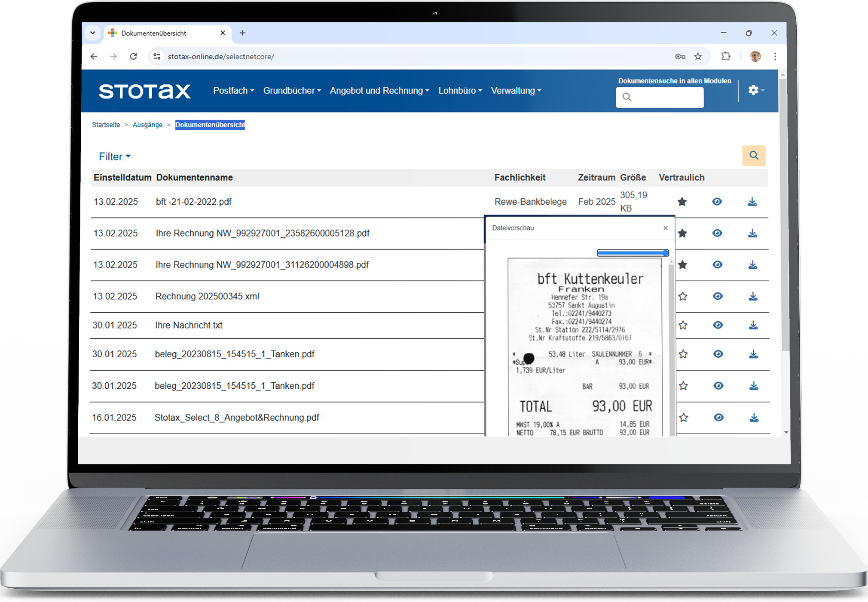The height and width of the screenshot is (602, 868).
Task: Open the Postfach menu
Action: pos(233,91)
